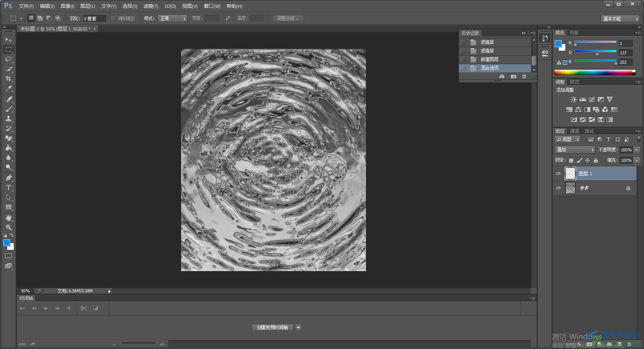Toggle visibility of 背景 layer
Image resolution: width=644 pixels, height=349 pixels.
[558, 188]
